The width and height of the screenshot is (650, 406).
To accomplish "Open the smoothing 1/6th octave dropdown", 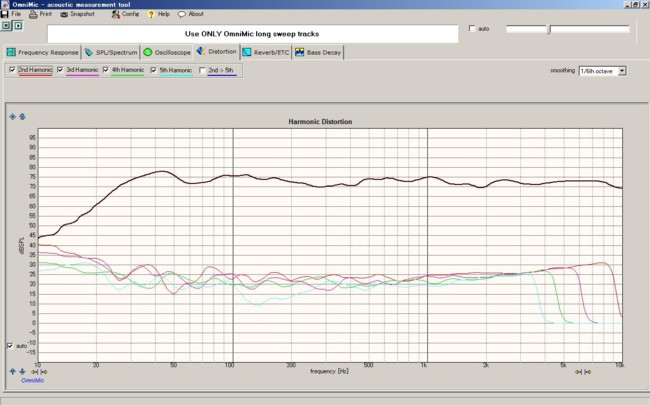I will pos(602,71).
